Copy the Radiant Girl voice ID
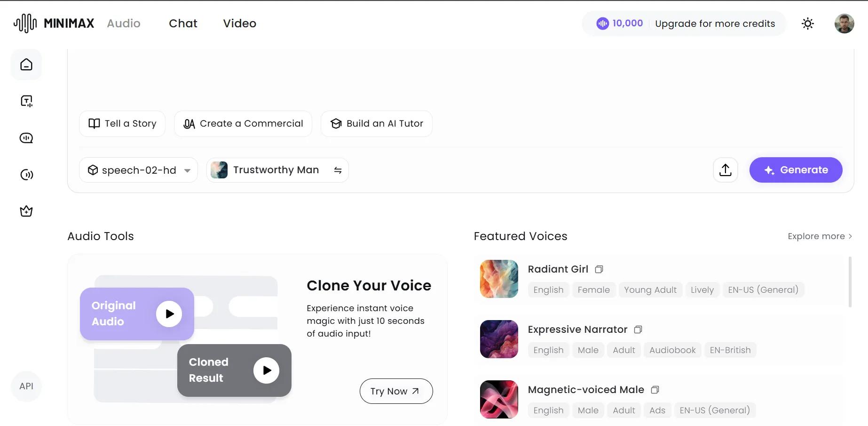The image size is (868, 426). [599, 269]
